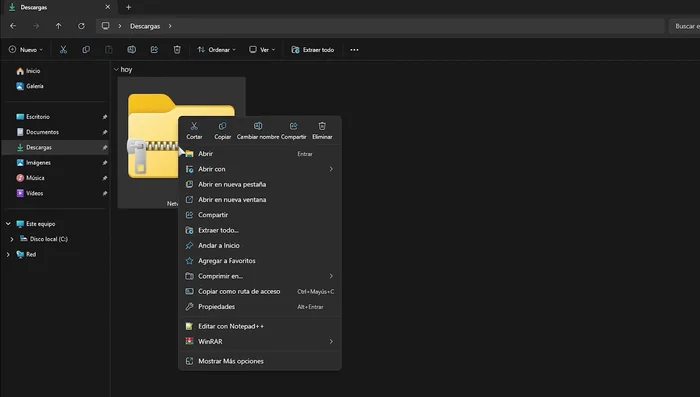Go up one folder level
This screenshot has width=700, height=397.
pyautogui.click(x=58, y=26)
